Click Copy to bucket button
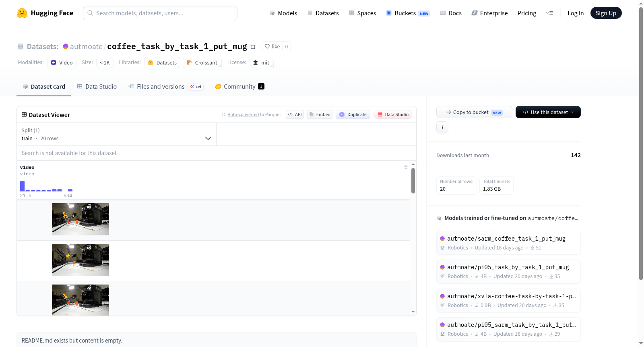 point(474,112)
